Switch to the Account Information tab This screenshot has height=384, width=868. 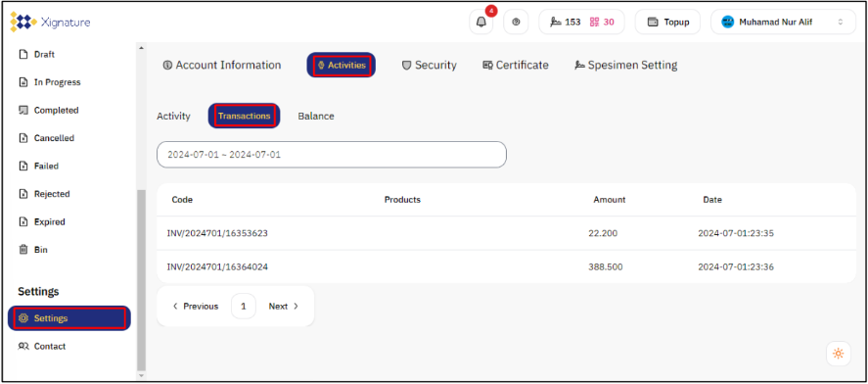[222, 65]
